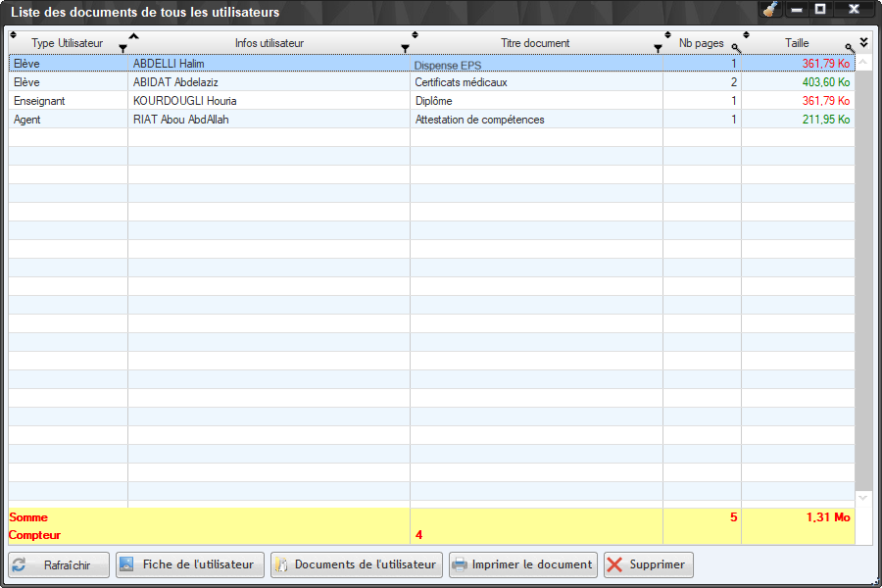The image size is (882, 588).
Task: Open Documents de l'utilisateur button
Action: [x=356, y=564]
